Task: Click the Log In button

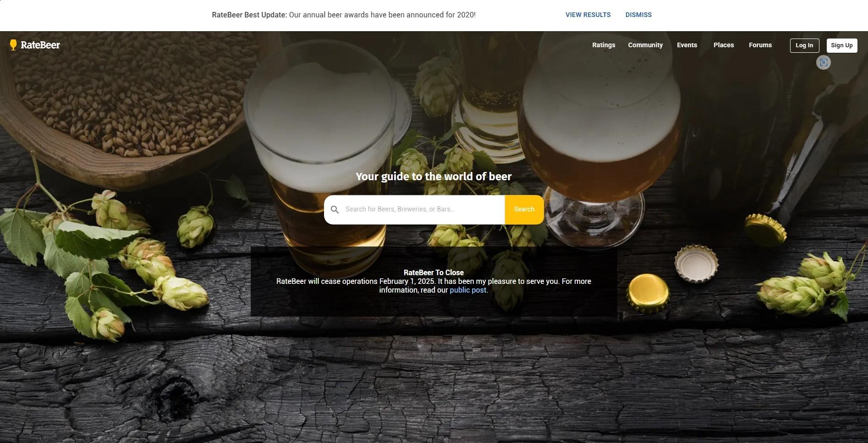Action: [804, 45]
